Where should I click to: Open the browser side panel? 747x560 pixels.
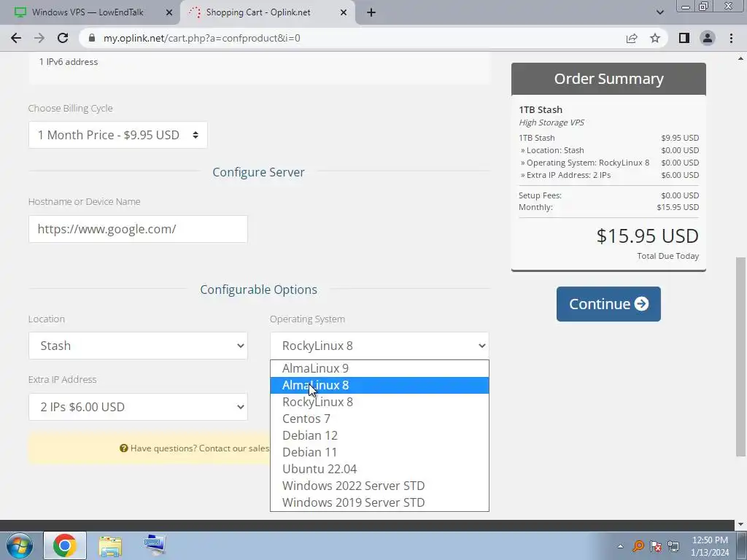[x=684, y=38]
